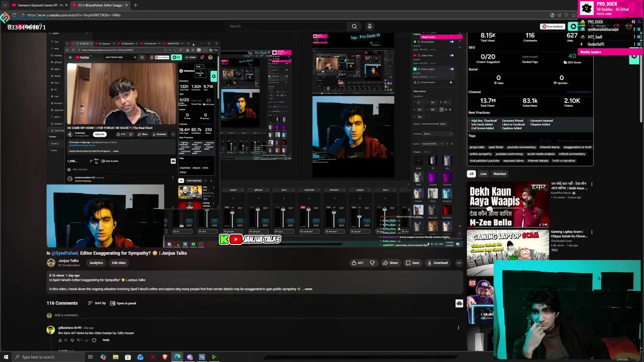
Task: Open the 'Dekh Kaun Aaya Waapis' video thumbnail
Action: pyautogui.click(x=508, y=205)
